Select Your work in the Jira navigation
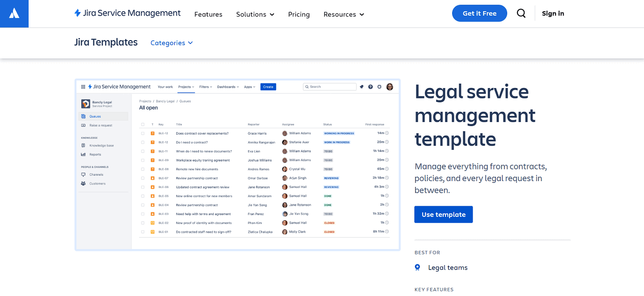Screen dimensions: 644x296 click(x=165, y=87)
